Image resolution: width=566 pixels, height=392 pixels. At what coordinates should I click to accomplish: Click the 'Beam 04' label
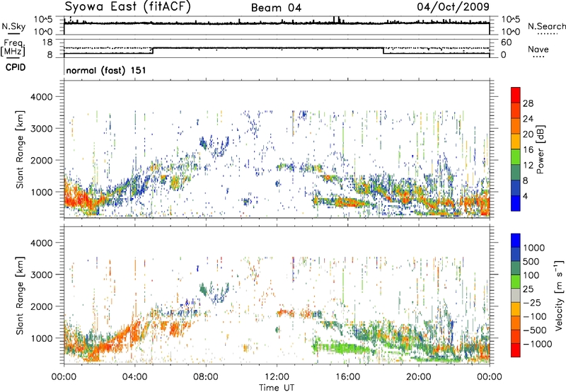pyautogui.click(x=276, y=8)
